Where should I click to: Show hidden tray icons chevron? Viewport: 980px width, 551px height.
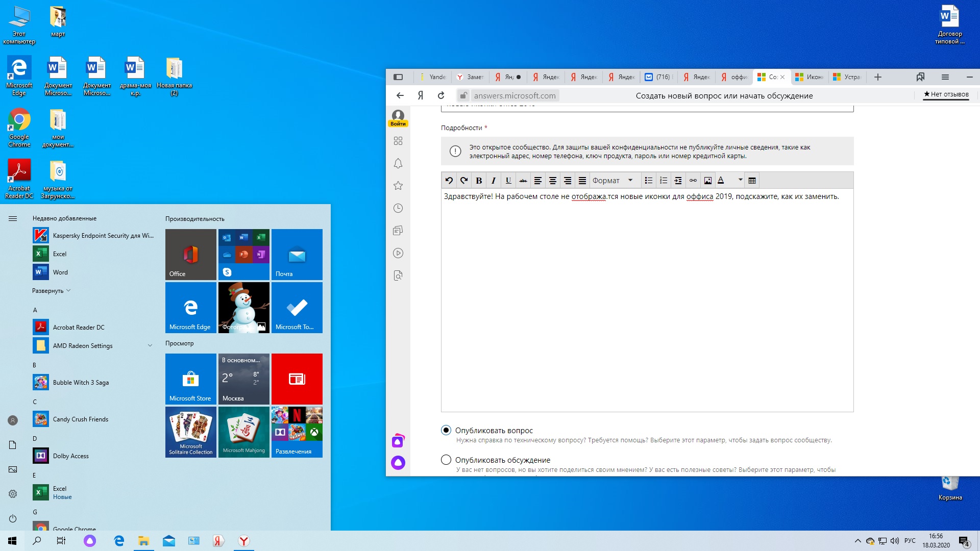click(858, 541)
